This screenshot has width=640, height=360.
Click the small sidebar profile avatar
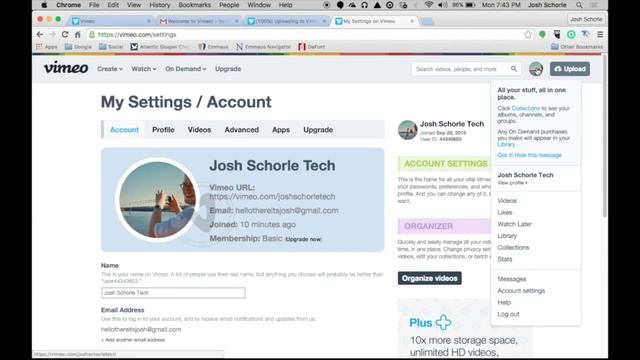click(407, 130)
